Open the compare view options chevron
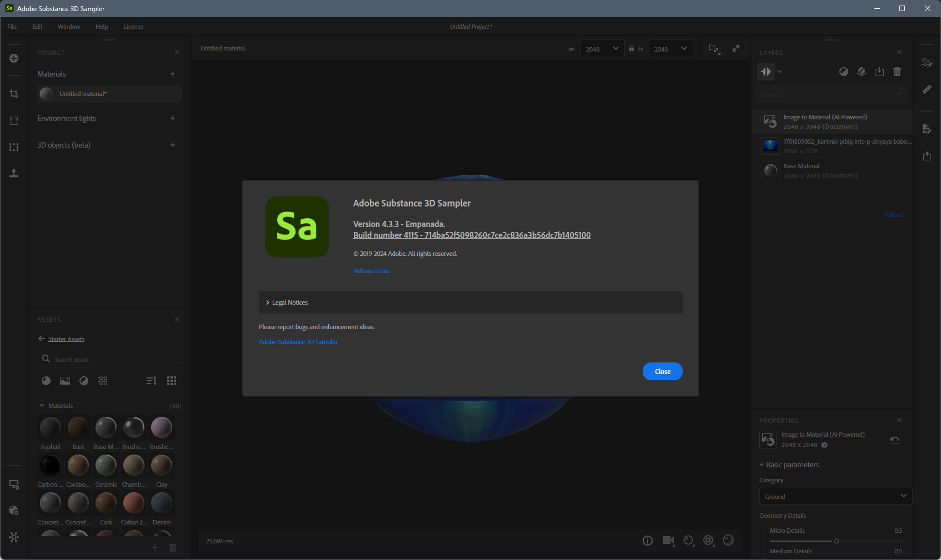Viewport: 941px width, 560px height. (x=779, y=72)
